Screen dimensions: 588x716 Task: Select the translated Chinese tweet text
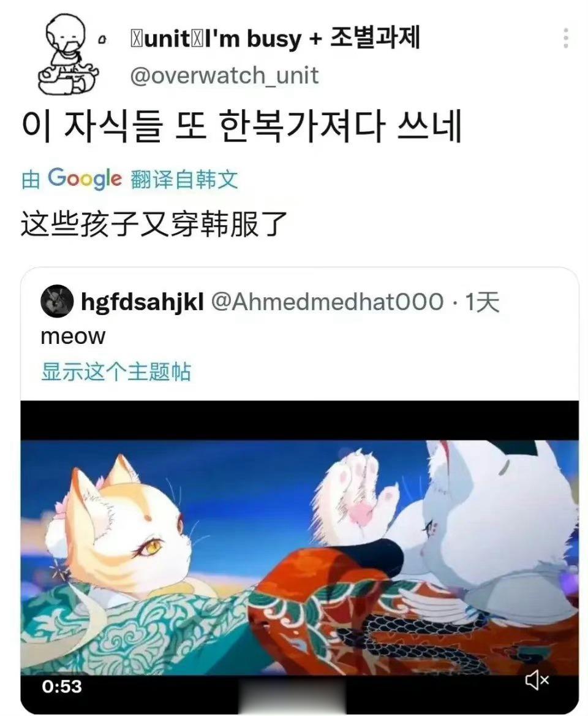tap(154, 224)
